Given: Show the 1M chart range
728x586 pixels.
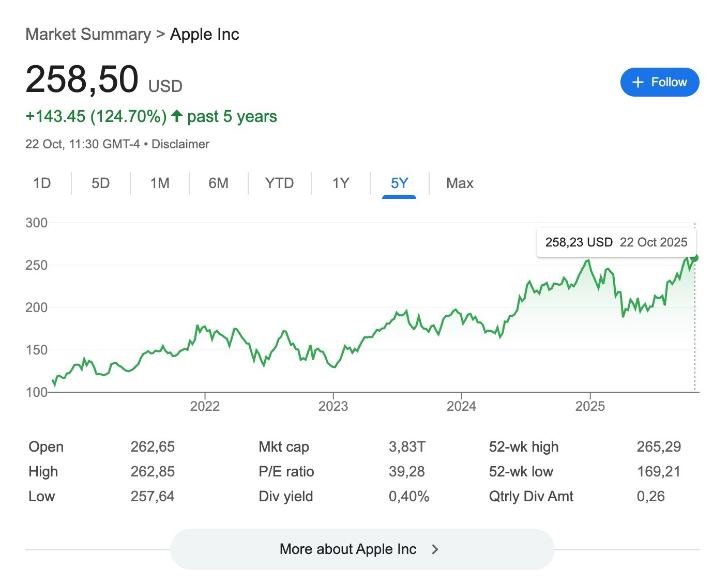Looking at the screenshot, I should [160, 183].
